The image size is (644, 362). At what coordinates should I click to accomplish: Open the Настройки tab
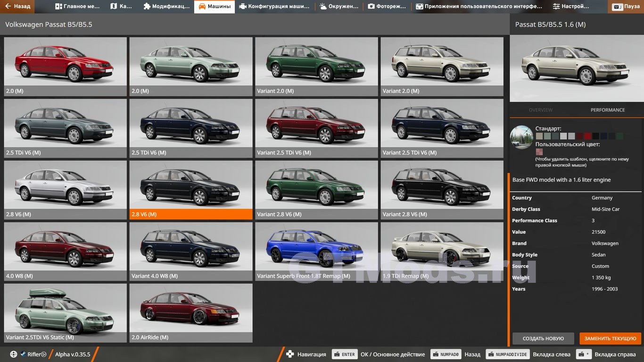point(571,7)
